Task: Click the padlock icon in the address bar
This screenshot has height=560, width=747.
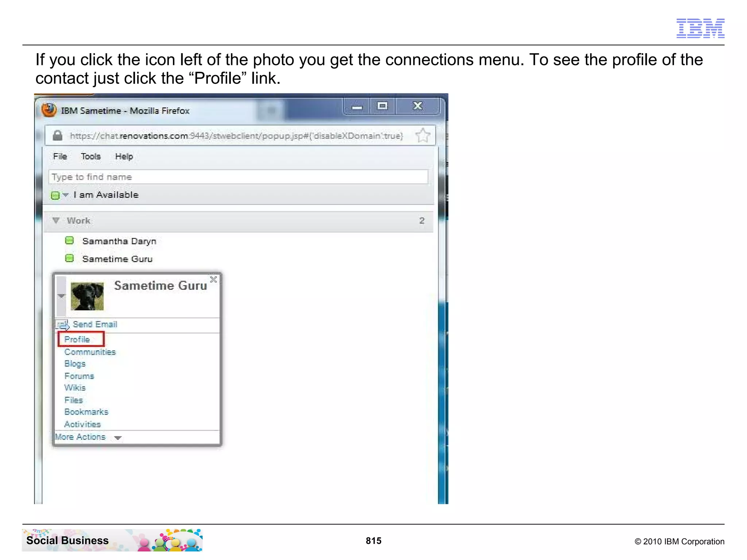Action: (x=57, y=136)
